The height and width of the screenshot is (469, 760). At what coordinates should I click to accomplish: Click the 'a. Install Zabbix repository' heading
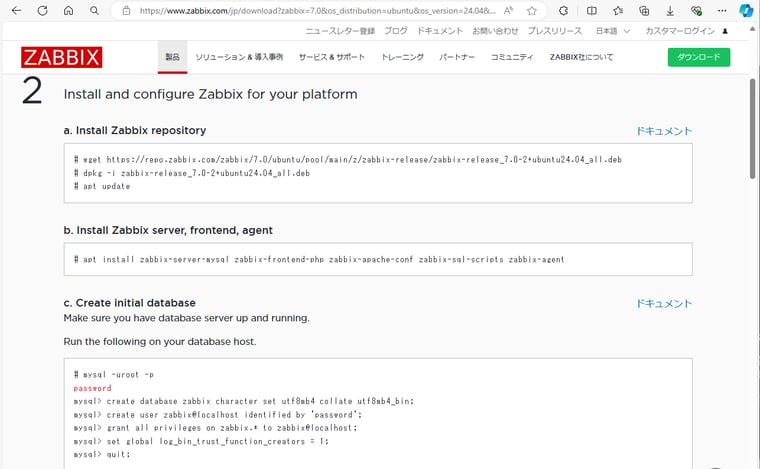pos(135,130)
